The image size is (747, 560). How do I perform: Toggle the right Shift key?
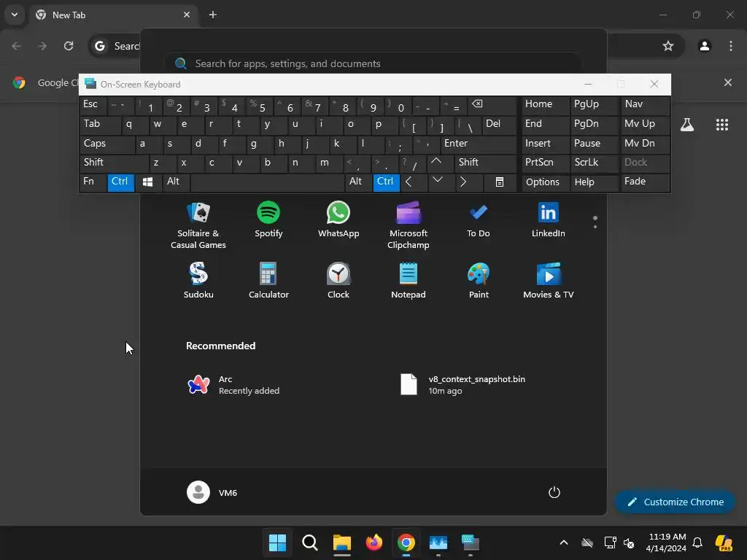click(x=485, y=163)
